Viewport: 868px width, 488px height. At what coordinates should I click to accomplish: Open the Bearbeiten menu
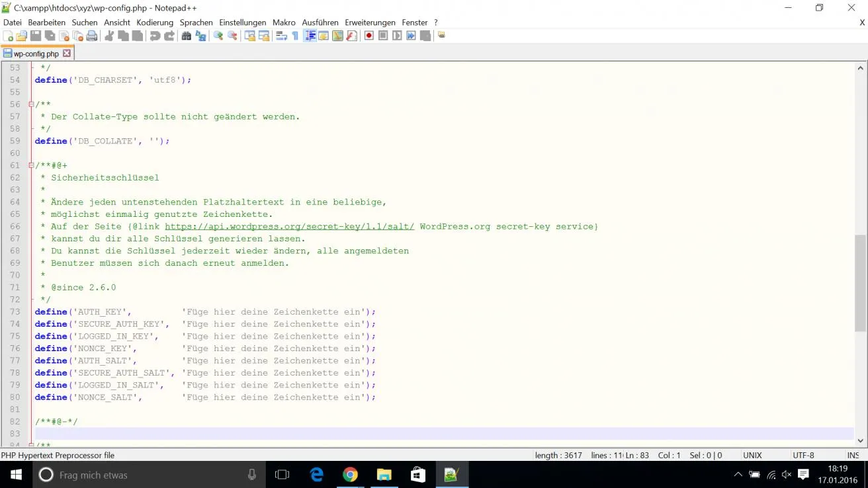coord(46,22)
